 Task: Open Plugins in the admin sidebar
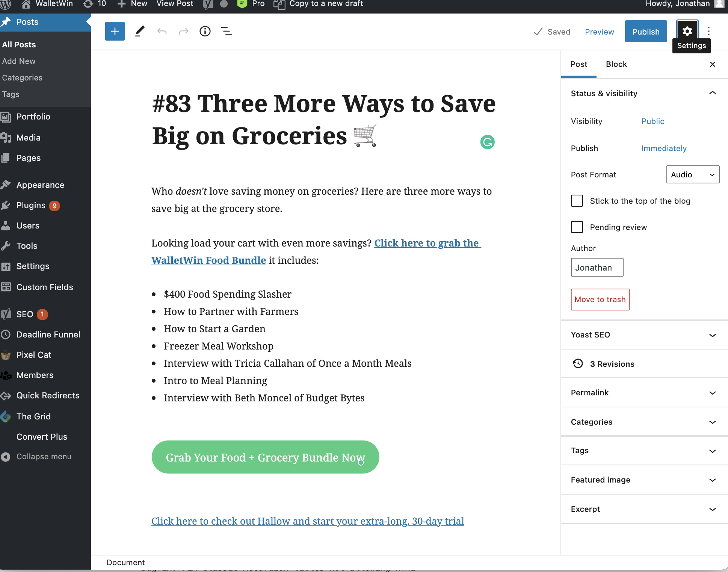pos(31,205)
